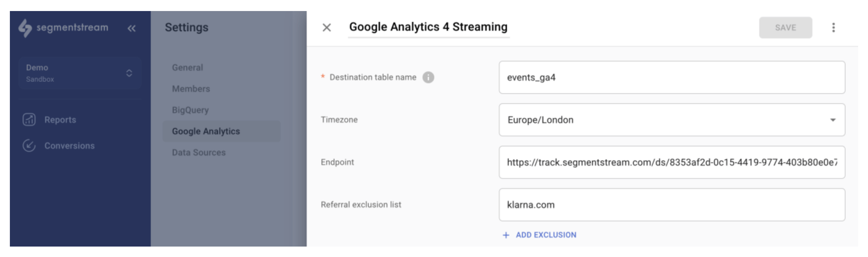
Task: Open the three-dot more options menu
Action: click(833, 28)
